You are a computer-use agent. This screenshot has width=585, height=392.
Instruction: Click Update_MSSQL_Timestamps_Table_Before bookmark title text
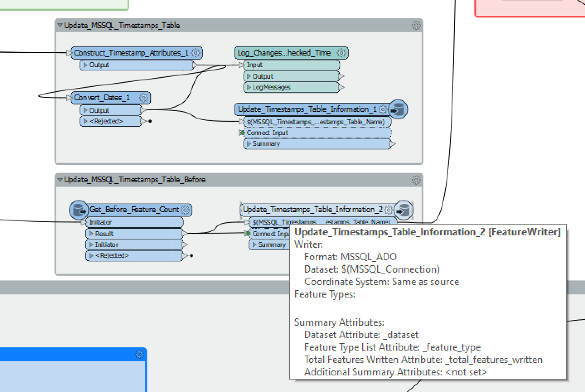tap(135, 180)
